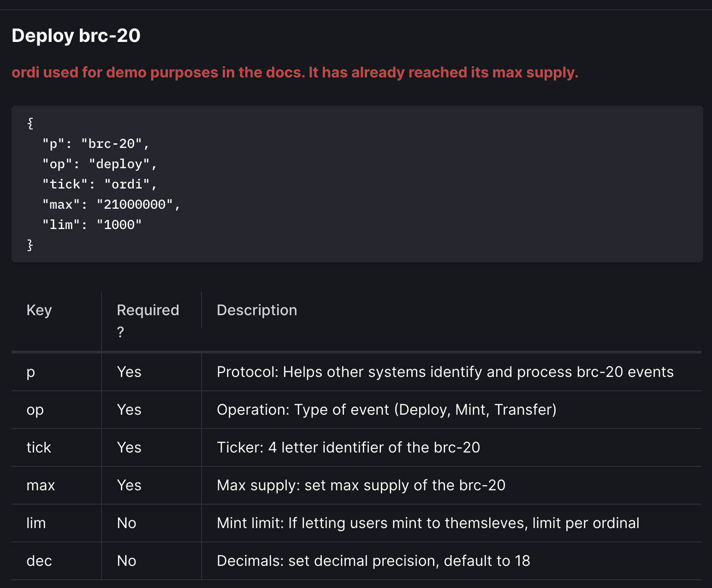Click the Max supply description cell
Image resolution: width=712 pixels, height=588 pixels.
click(451, 485)
